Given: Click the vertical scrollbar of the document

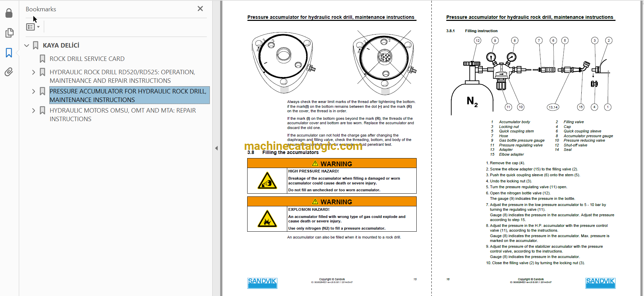Looking at the screenshot, I should (642, 148).
